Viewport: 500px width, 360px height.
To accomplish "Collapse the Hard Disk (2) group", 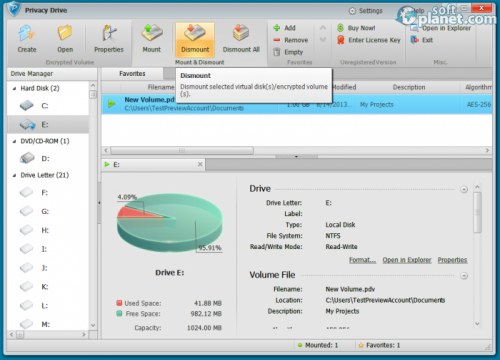I will (x=14, y=88).
